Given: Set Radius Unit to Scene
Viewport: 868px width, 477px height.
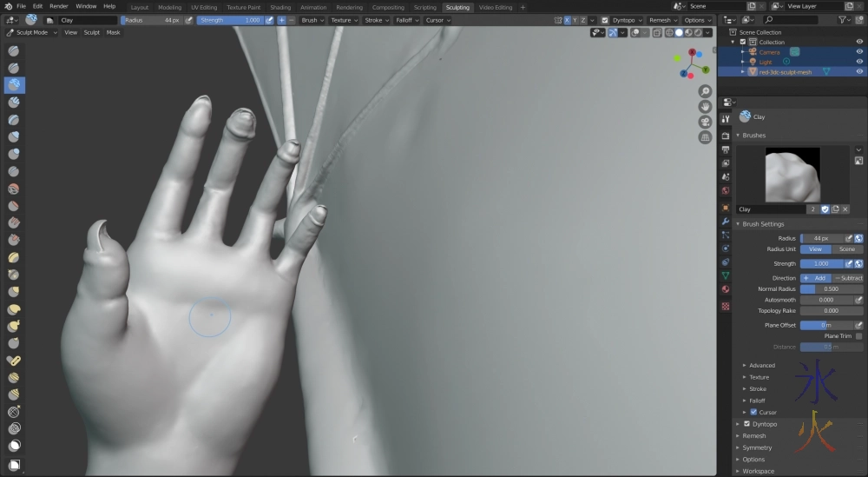Looking at the screenshot, I should tap(847, 249).
